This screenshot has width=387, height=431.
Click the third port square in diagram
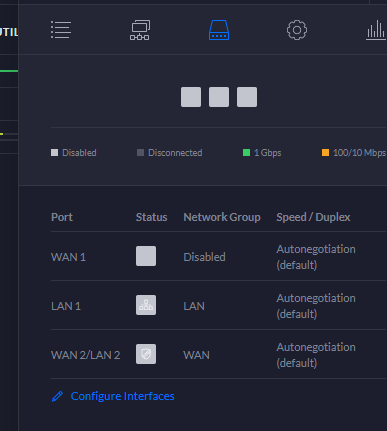click(x=247, y=97)
